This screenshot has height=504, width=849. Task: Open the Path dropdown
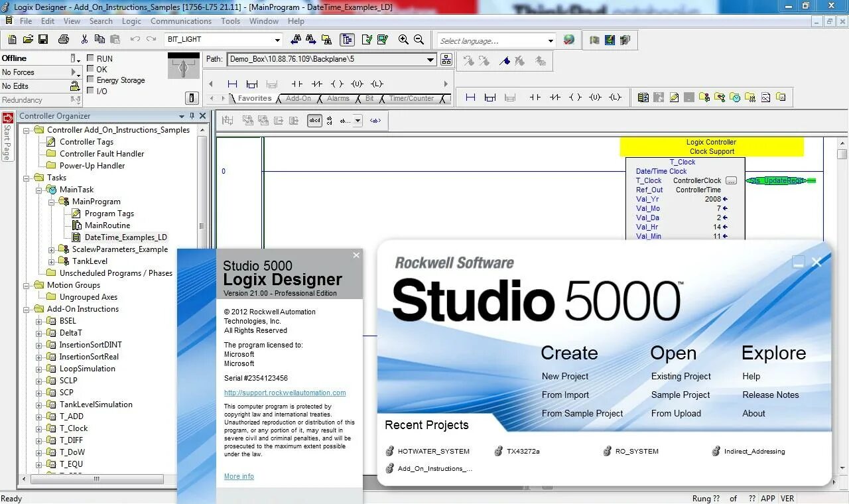[430, 60]
